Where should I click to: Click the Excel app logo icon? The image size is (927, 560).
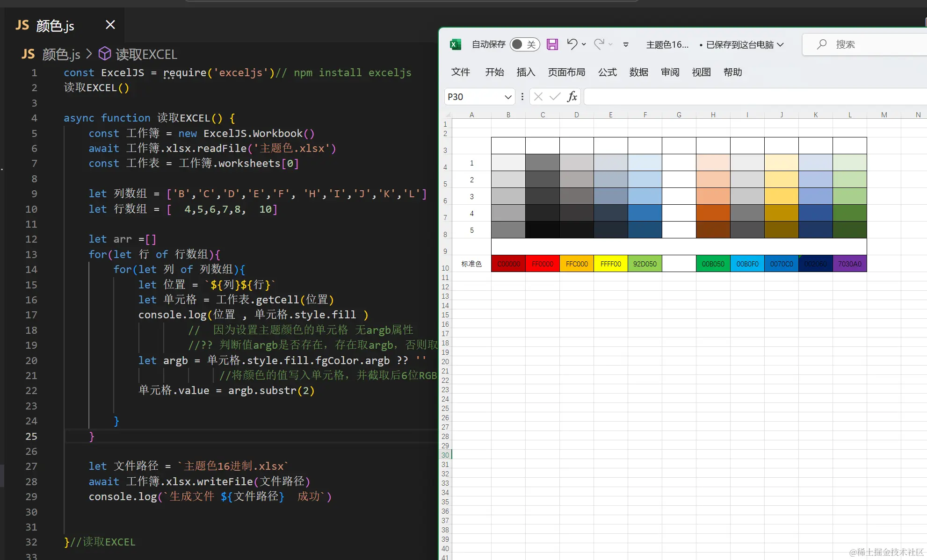pos(455,44)
